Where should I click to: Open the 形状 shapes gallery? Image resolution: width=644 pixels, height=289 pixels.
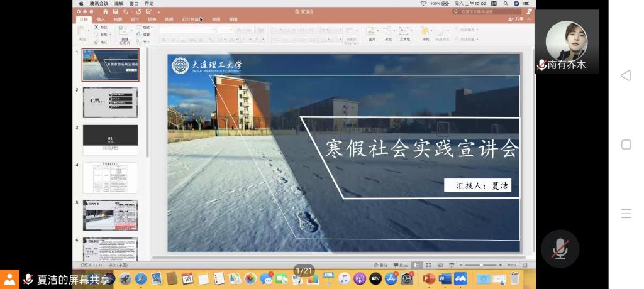(x=387, y=33)
